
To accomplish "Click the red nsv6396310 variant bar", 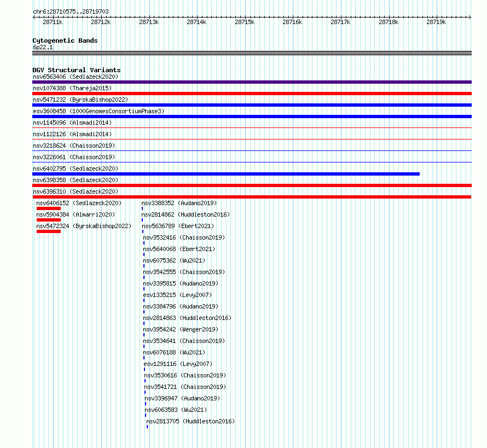I will [x=252, y=197].
